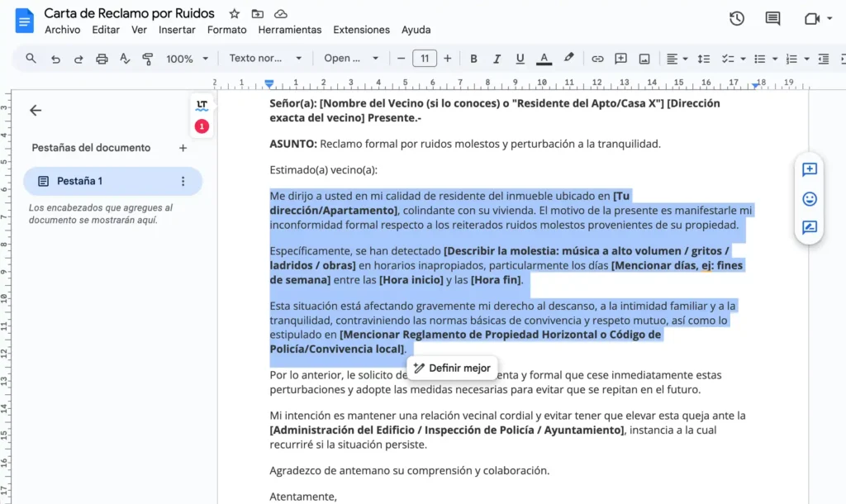Image resolution: width=846 pixels, height=504 pixels.
Task: Toggle bold formatting
Action: click(x=473, y=59)
